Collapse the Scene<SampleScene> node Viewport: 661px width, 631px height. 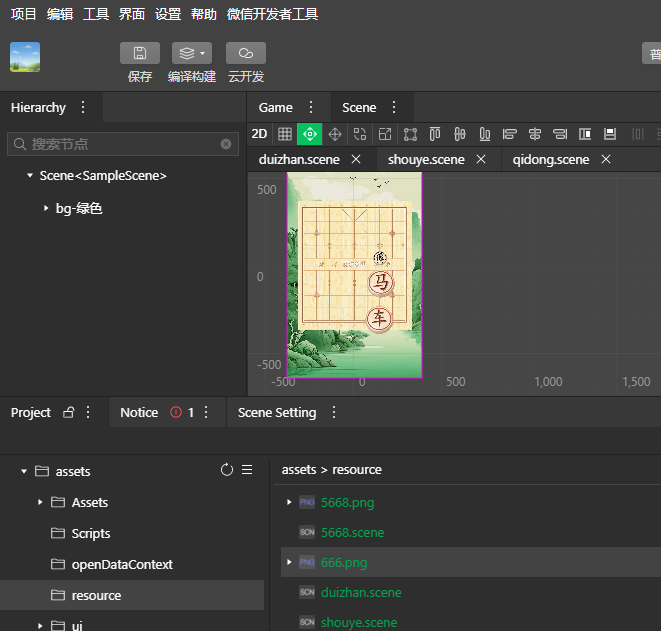pyautogui.click(x=30, y=175)
